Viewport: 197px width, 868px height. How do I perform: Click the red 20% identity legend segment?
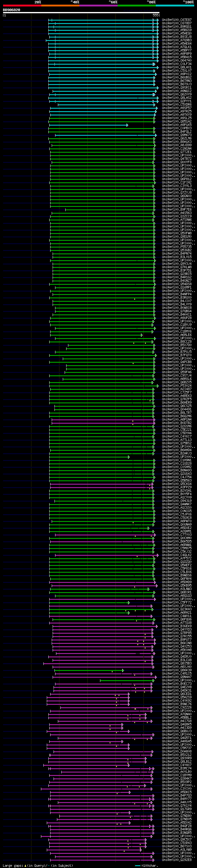pyautogui.click(x=22, y=6)
